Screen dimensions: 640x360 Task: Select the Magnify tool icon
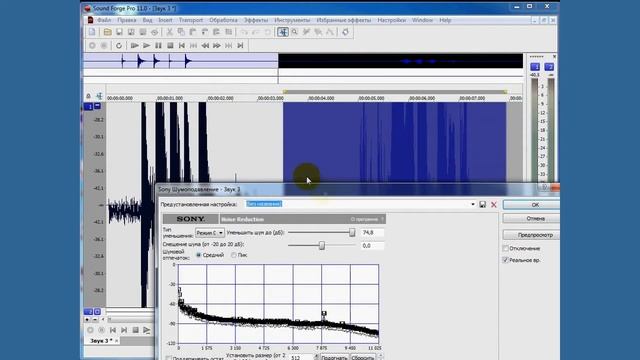295,32
